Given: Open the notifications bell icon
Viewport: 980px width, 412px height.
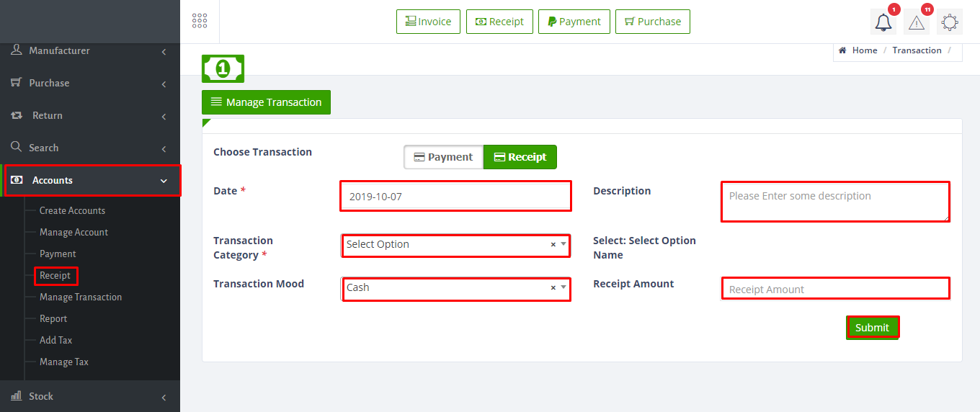Looking at the screenshot, I should [883, 22].
